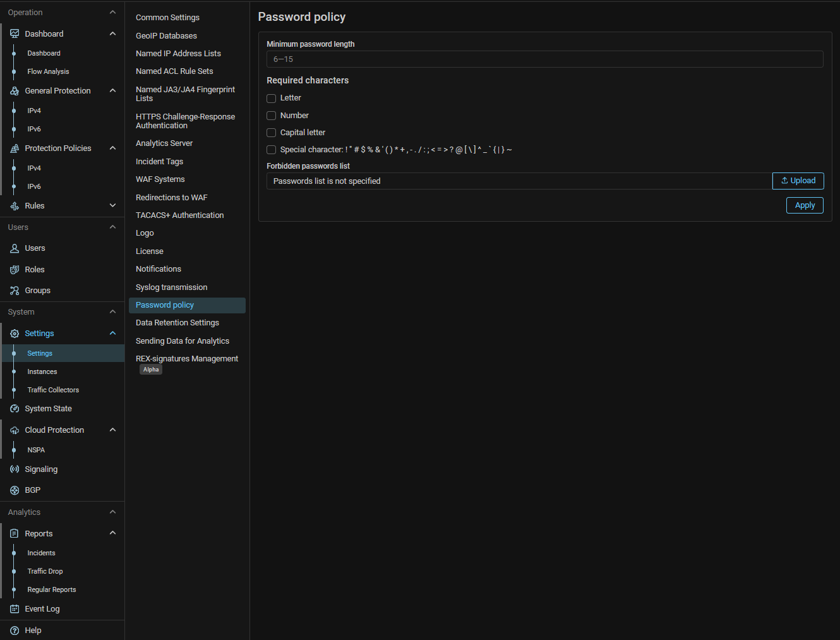Enable the Letter required character checkbox
Image resolution: width=840 pixels, height=640 pixels.
pos(272,99)
